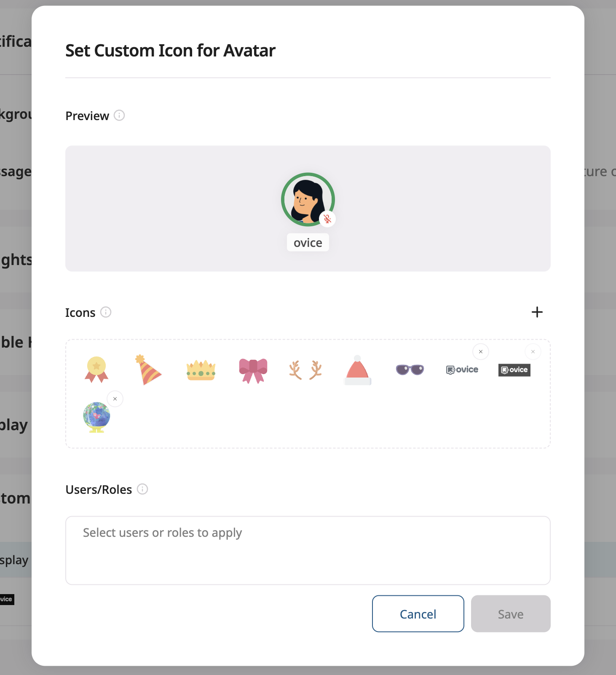Cancel the custom icon dialog

(x=418, y=613)
